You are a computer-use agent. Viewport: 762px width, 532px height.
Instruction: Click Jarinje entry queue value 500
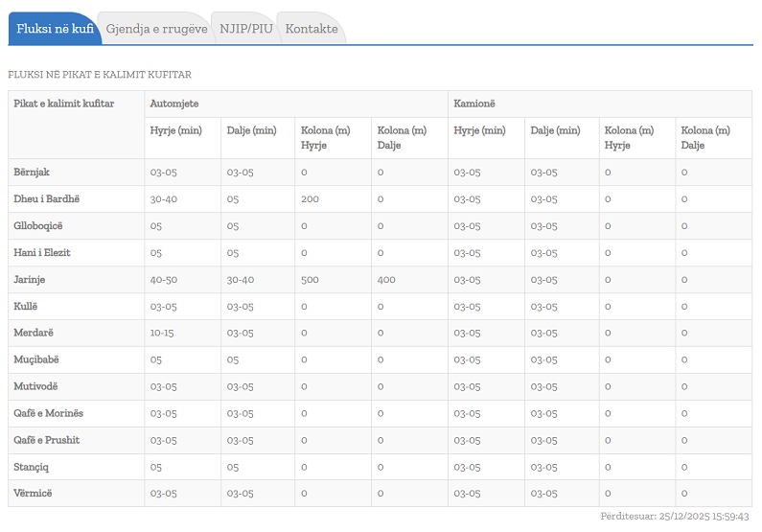pos(310,280)
